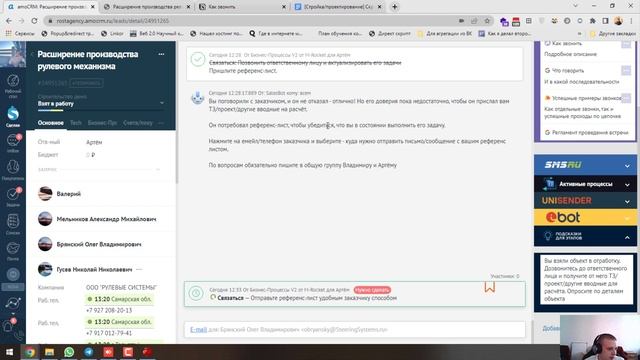The image size is (640, 360).
Task: Expand the ebot widget
Action: click(585, 218)
